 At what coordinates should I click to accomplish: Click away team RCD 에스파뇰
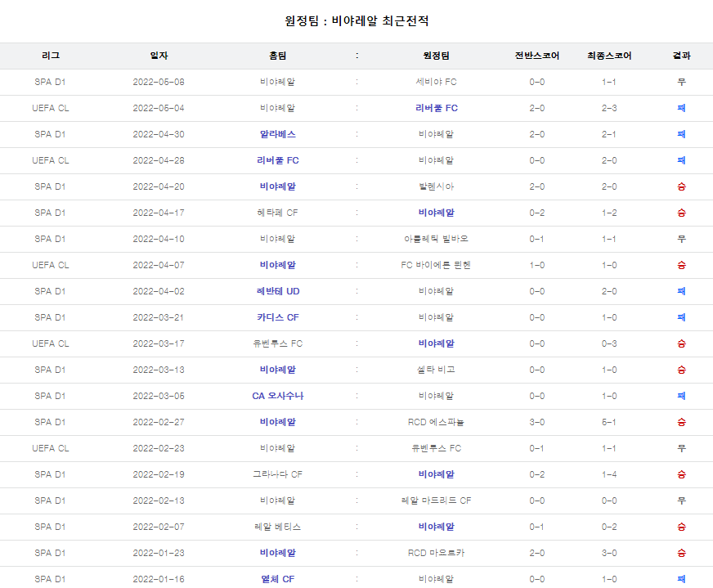[436, 422]
